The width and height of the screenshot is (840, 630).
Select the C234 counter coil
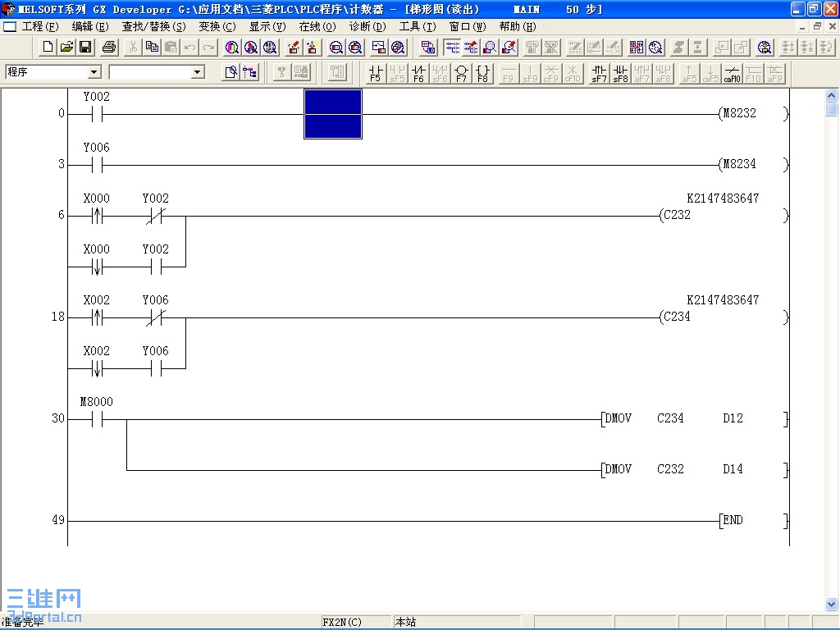click(x=724, y=317)
